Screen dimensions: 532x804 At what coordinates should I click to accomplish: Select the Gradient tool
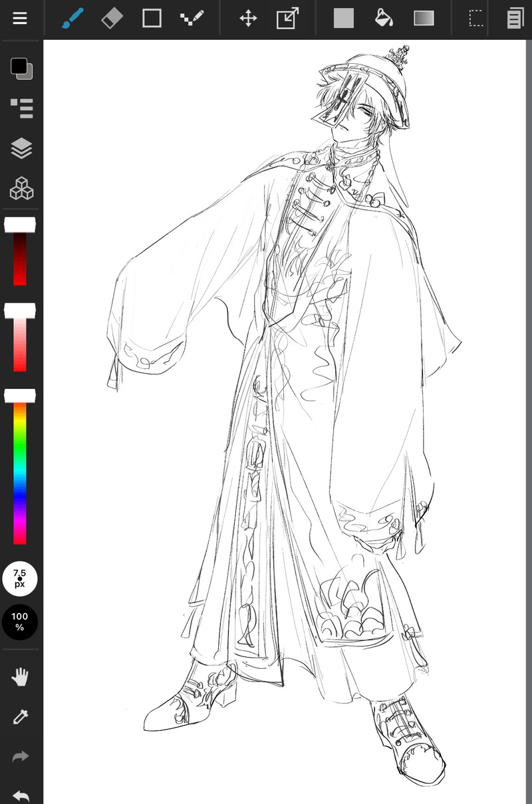[x=424, y=18]
